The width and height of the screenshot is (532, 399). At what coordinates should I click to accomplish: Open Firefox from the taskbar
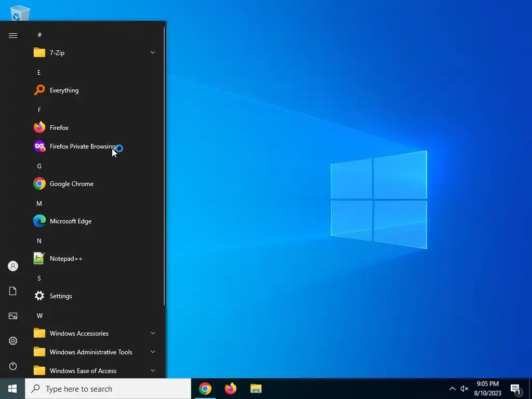(x=230, y=389)
